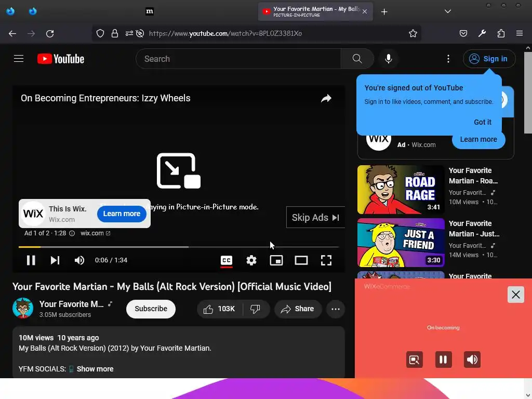Dismiss the popup with Got it
The height and width of the screenshot is (399, 532).
pos(483,122)
